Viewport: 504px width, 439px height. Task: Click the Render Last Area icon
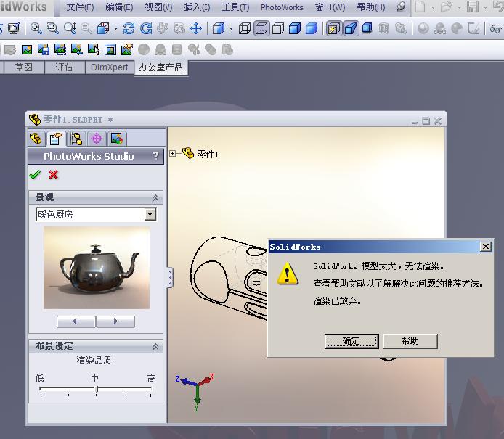[77, 49]
